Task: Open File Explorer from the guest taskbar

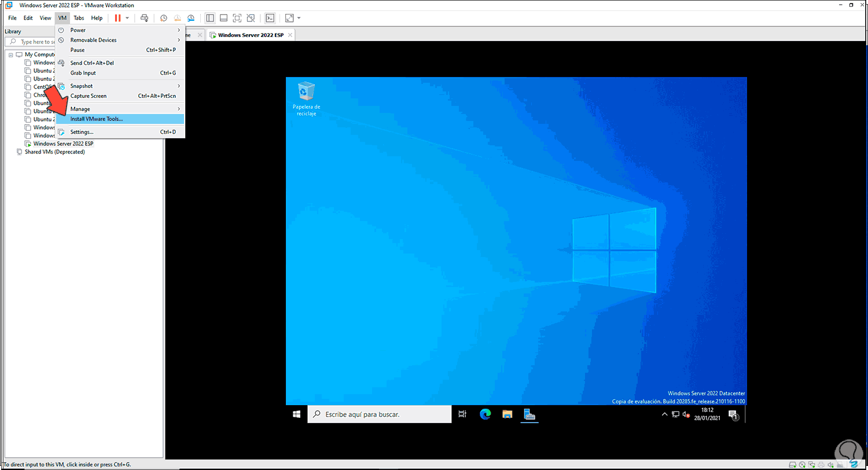Action: coord(507,414)
